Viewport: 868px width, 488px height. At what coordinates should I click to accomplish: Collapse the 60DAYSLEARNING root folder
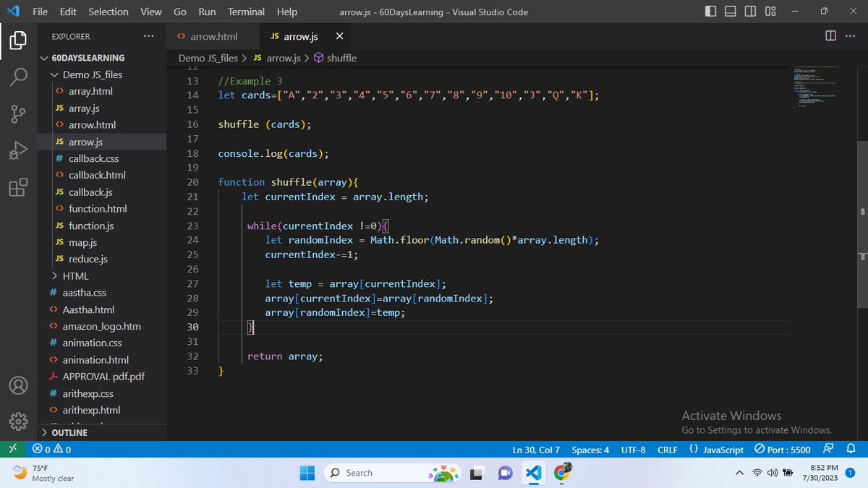(101, 58)
